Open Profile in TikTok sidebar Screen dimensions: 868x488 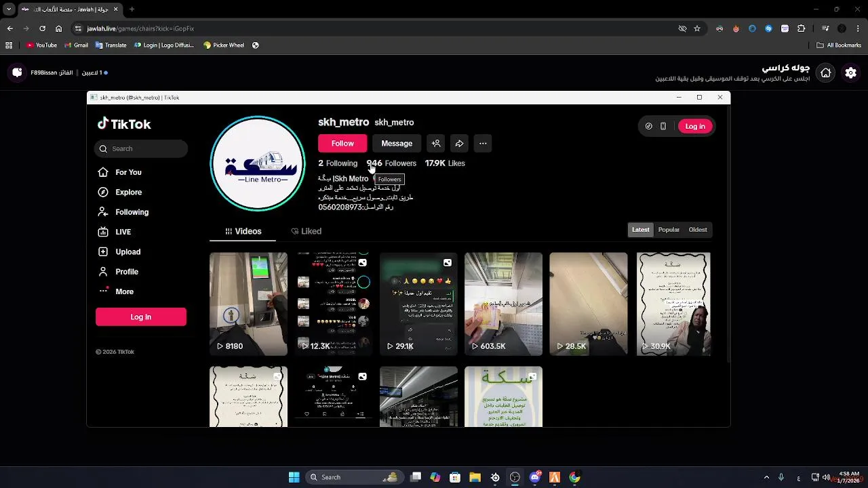[x=118, y=272]
